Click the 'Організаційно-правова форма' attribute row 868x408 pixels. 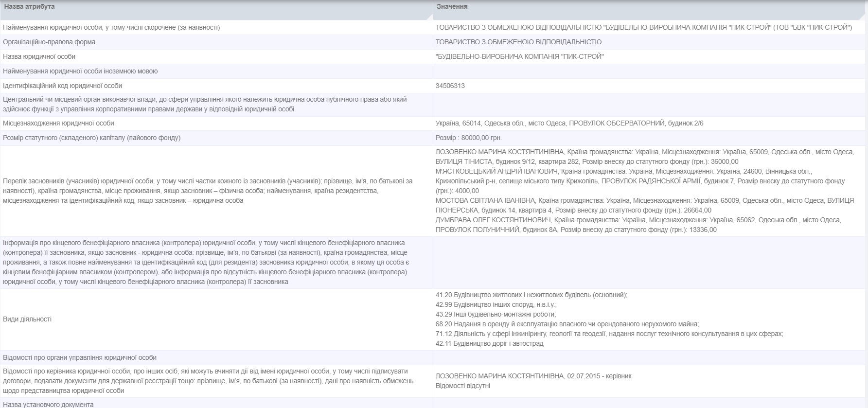click(x=49, y=42)
